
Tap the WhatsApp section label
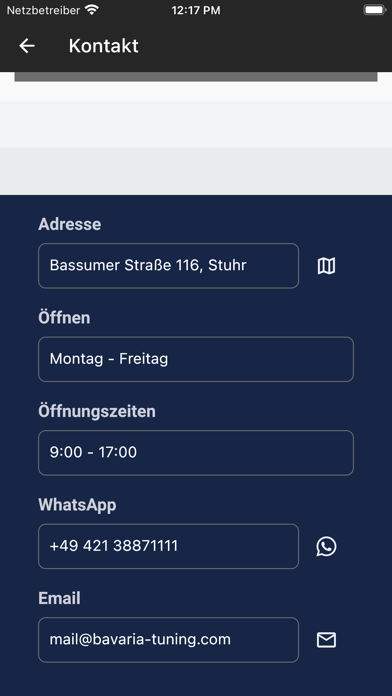tap(77, 505)
